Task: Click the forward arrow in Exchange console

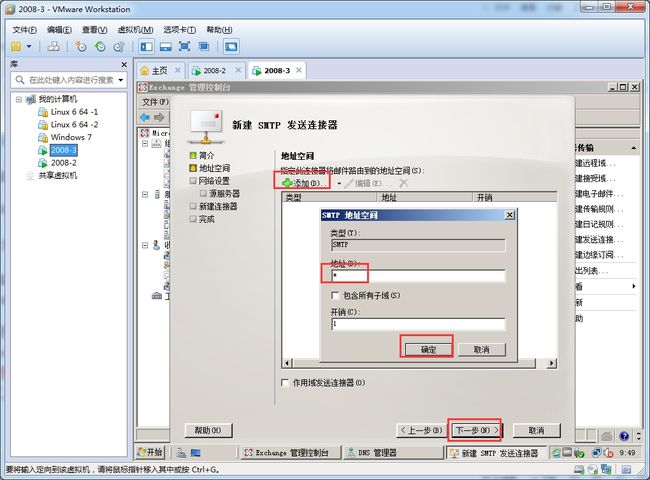Action: coord(159,117)
